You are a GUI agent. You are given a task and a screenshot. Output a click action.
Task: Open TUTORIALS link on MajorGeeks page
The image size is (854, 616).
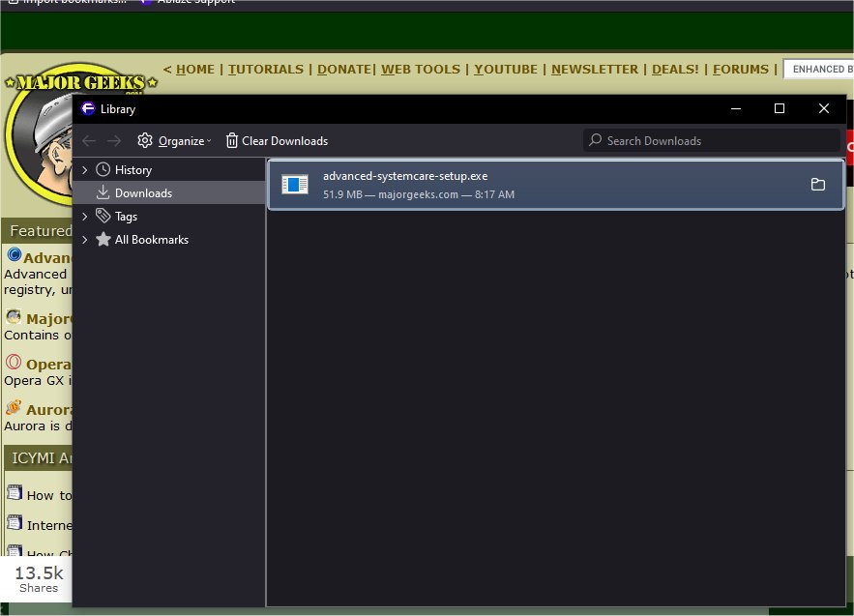[266, 70]
